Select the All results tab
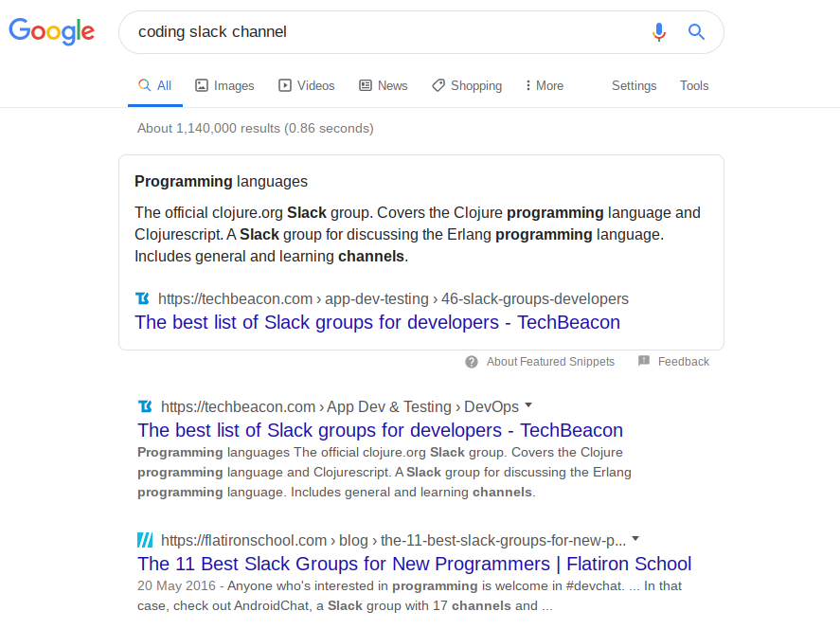This screenshot has width=840, height=629. click(154, 85)
